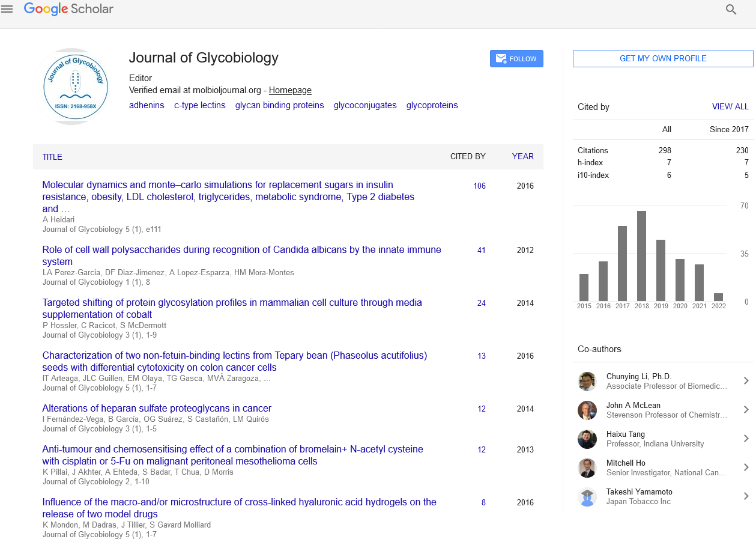756x545 pixels.
Task: Open the journal Homepage link
Action: (290, 90)
